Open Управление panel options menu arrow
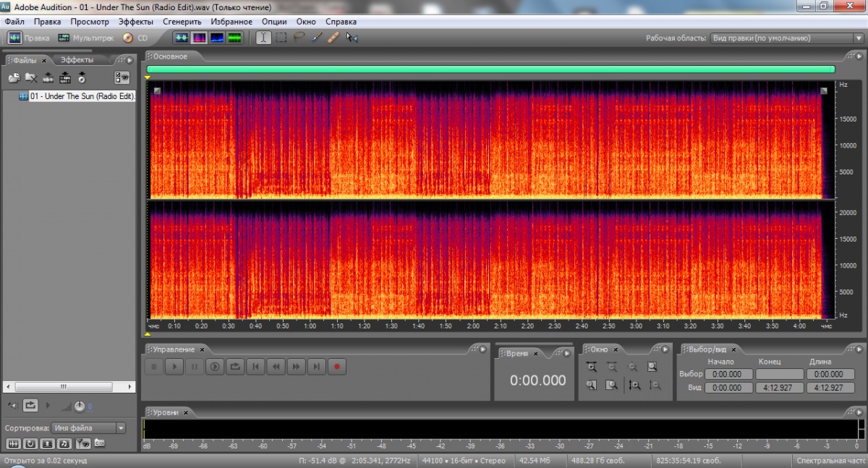The height and width of the screenshot is (468, 868). [483, 349]
